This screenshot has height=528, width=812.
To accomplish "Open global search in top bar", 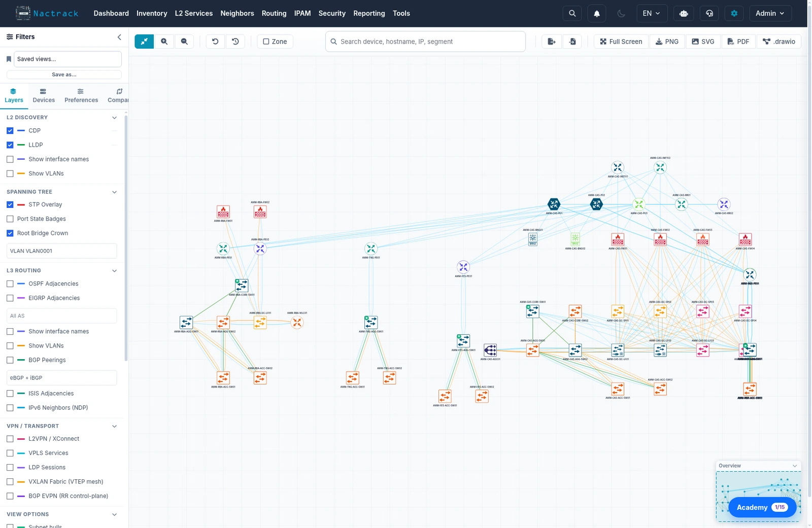I will (572, 13).
